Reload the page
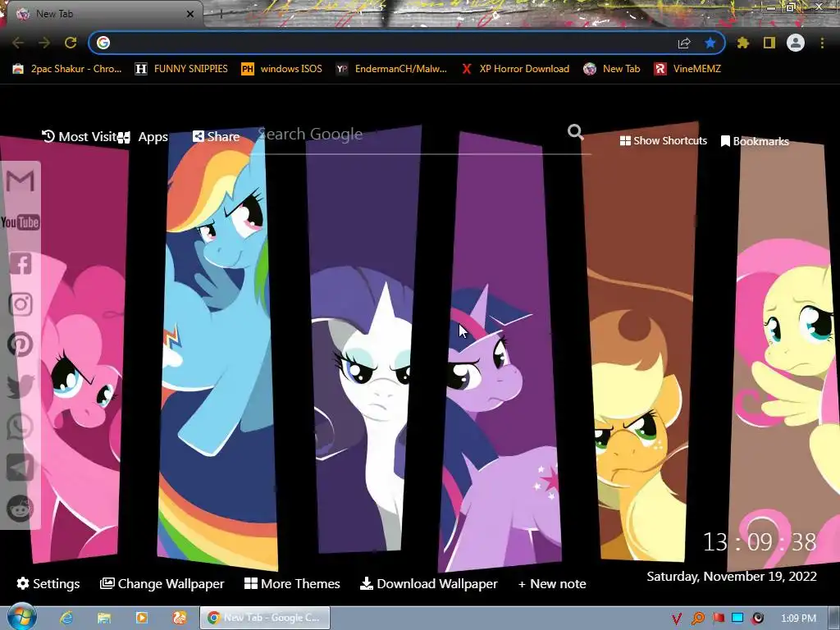Viewport: 840px width, 630px height. click(x=71, y=43)
